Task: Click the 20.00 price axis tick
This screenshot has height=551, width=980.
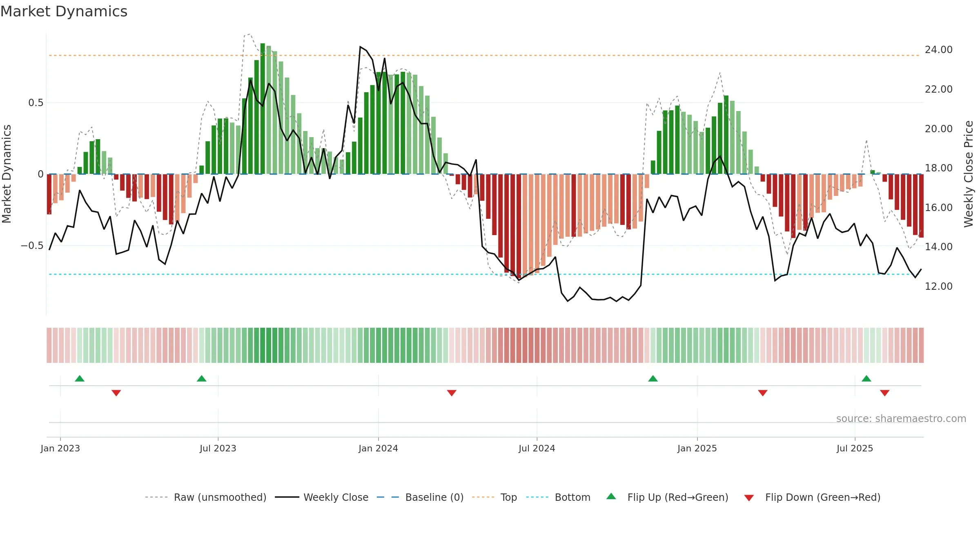Action: click(x=939, y=129)
